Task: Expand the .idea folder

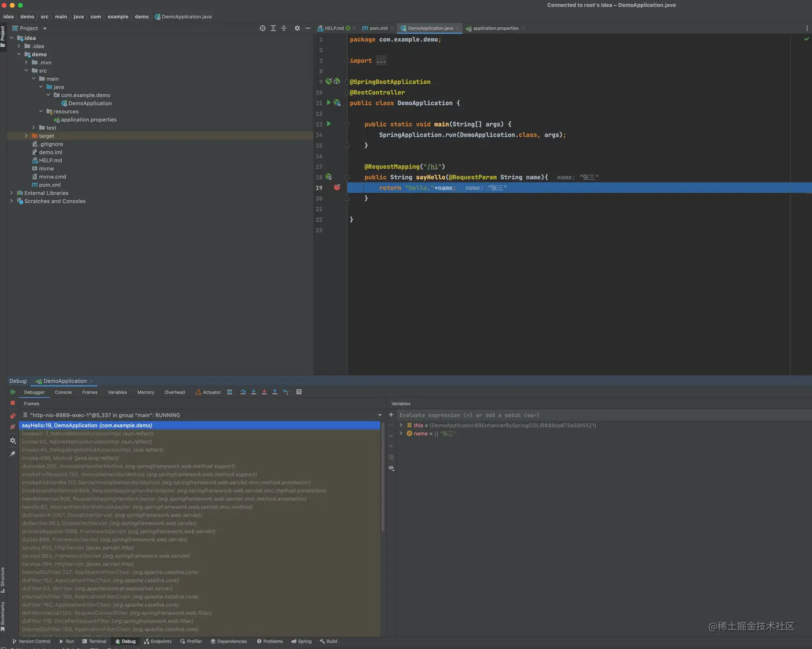Action: coord(19,46)
